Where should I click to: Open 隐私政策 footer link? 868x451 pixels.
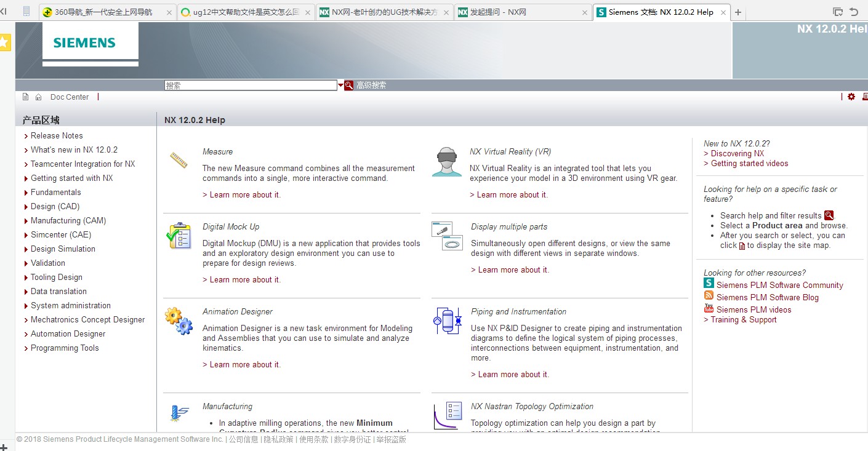pyautogui.click(x=279, y=439)
